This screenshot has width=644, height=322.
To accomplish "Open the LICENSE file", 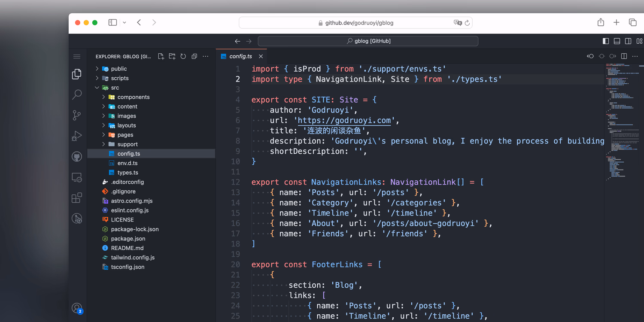I will (x=151, y=220).
